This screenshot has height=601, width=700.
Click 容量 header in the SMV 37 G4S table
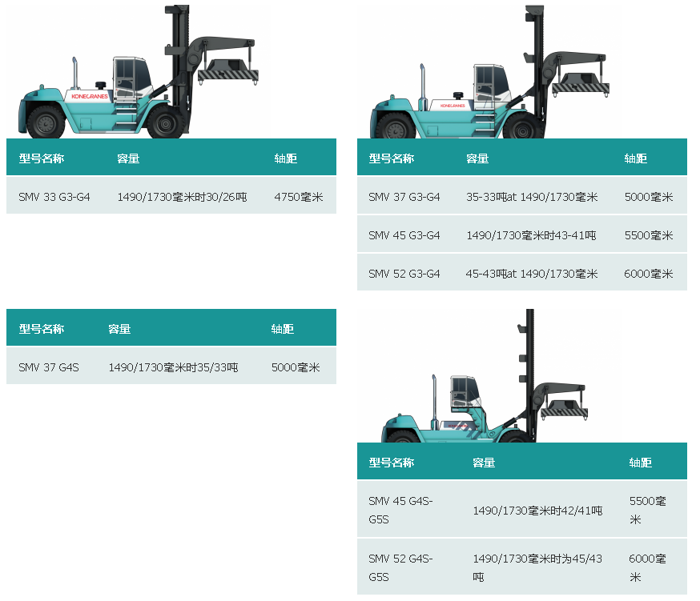coord(119,329)
